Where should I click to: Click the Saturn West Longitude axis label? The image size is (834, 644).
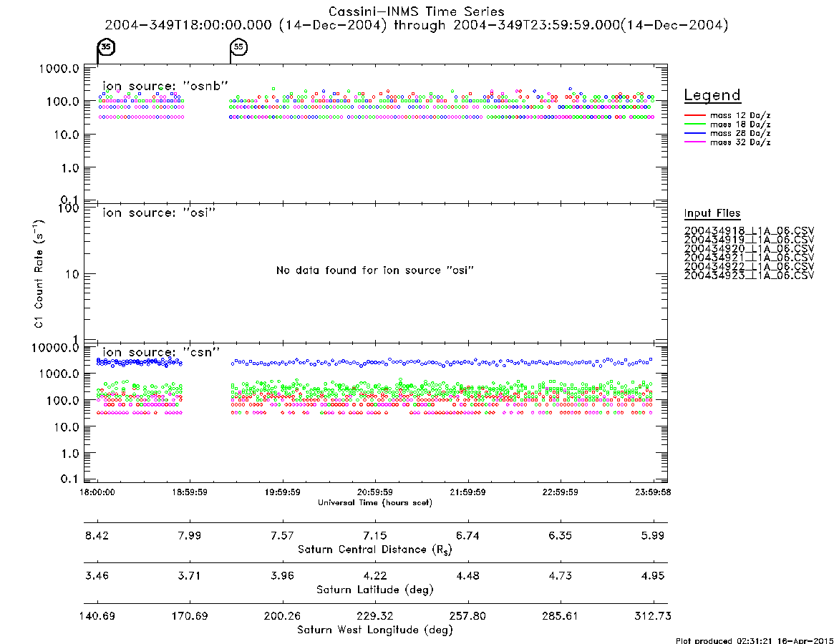(x=375, y=630)
